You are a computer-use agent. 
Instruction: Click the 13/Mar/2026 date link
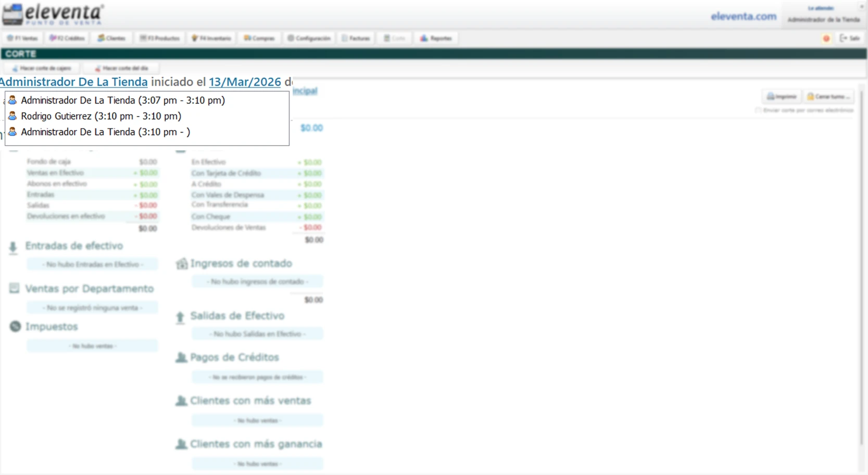click(x=245, y=82)
